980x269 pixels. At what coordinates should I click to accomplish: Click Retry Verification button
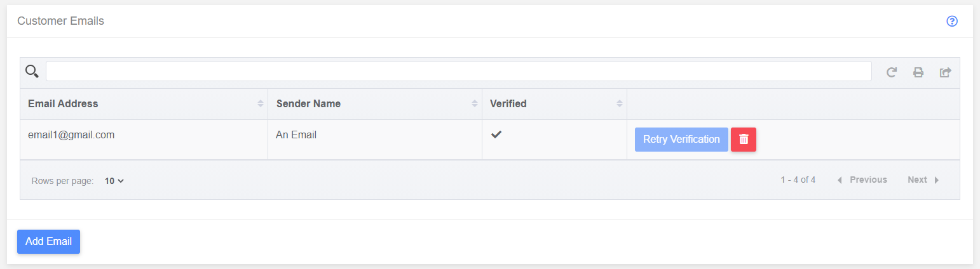coord(681,140)
